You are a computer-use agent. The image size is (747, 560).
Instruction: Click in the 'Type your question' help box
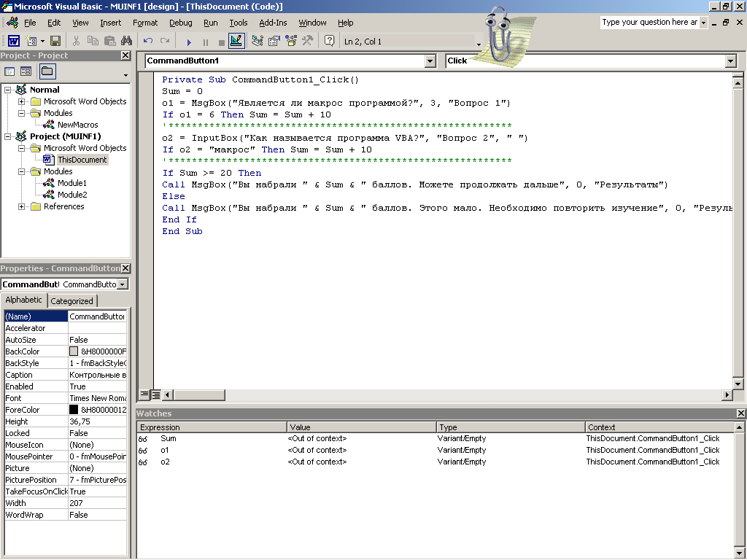tap(649, 22)
